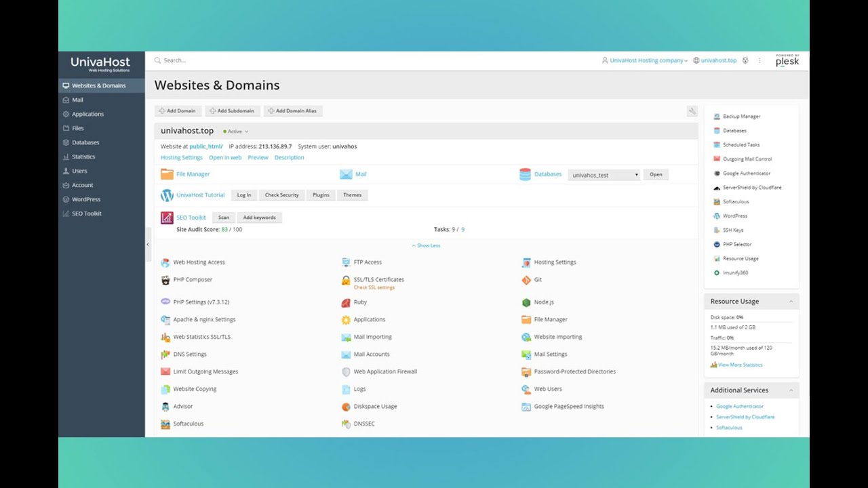The width and height of the screenshot is (868, 488).
Task: Click the Backup Manager icon
Action: coord(717,117)
